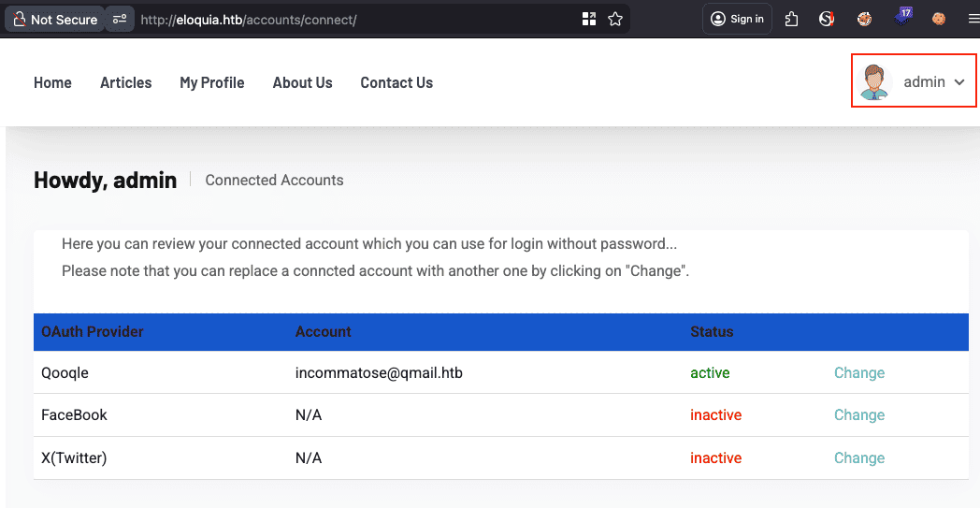Click Change in the FaceBook row
The image size is (980, 508).
point(859,414)
